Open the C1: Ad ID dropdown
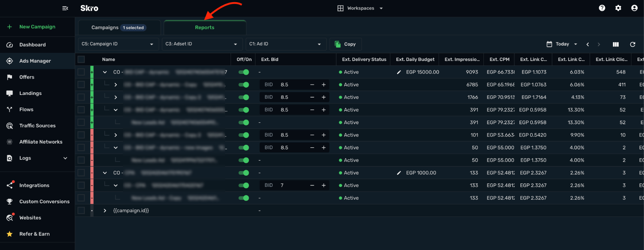Image resolution: width=644 pixels, height=250 pixels. [x=286, y=44]
